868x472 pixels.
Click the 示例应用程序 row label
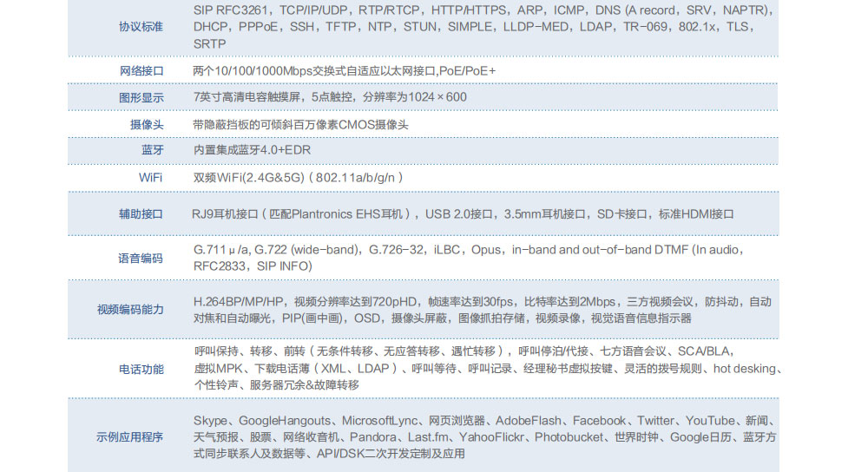tap(129, 436)
